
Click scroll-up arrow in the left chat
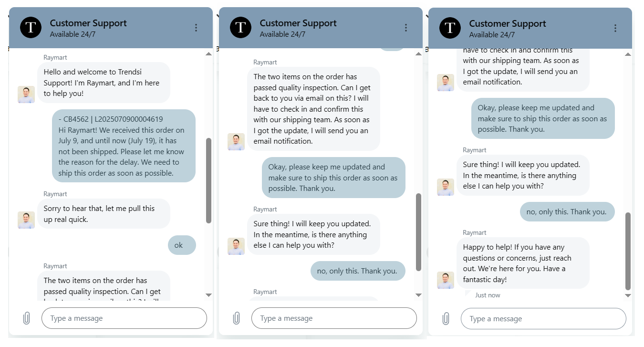[x=208, y=54]
